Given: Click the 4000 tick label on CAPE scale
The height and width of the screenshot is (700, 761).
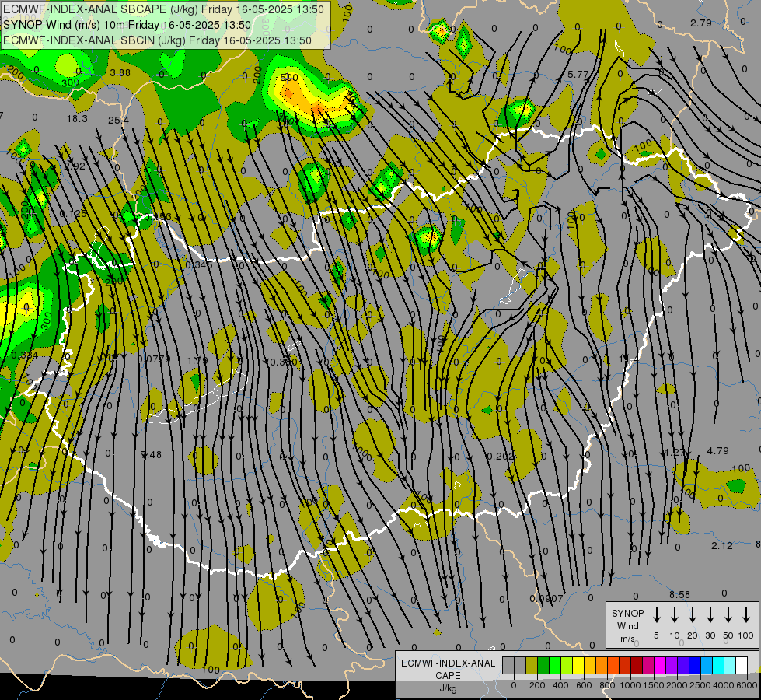Looking at the screenshot, I should tap(724, 685).
